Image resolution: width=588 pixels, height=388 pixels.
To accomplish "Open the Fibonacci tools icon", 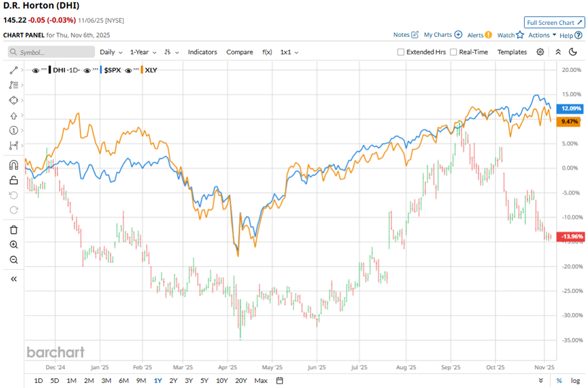I will [14, 85].
